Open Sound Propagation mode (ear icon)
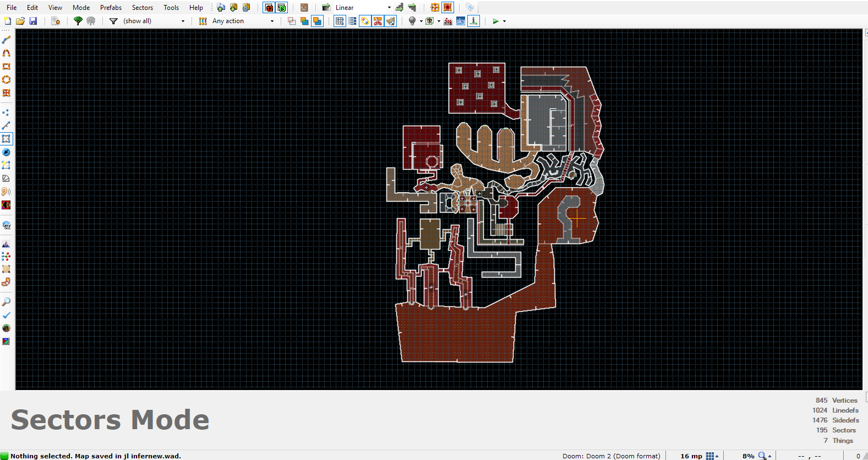The image size is (868, 460). click(x=7, y=192)
